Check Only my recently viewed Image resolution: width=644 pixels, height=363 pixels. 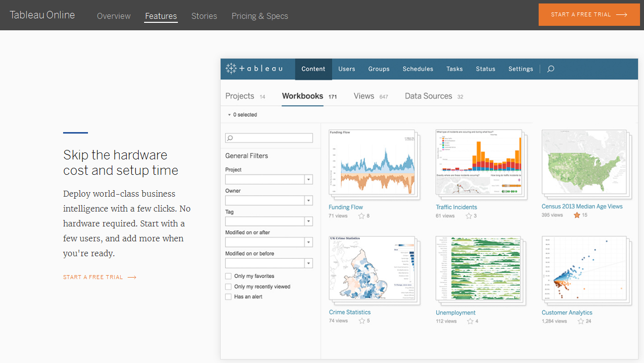(229, 287)
